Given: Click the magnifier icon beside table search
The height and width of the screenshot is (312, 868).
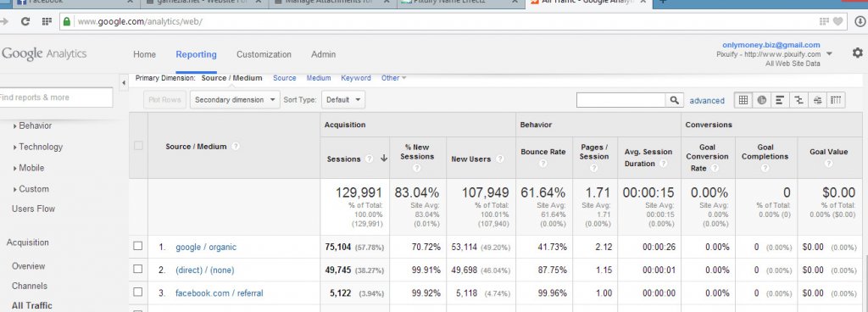Looking at the screenshot, I should click(x=674, y=100).
